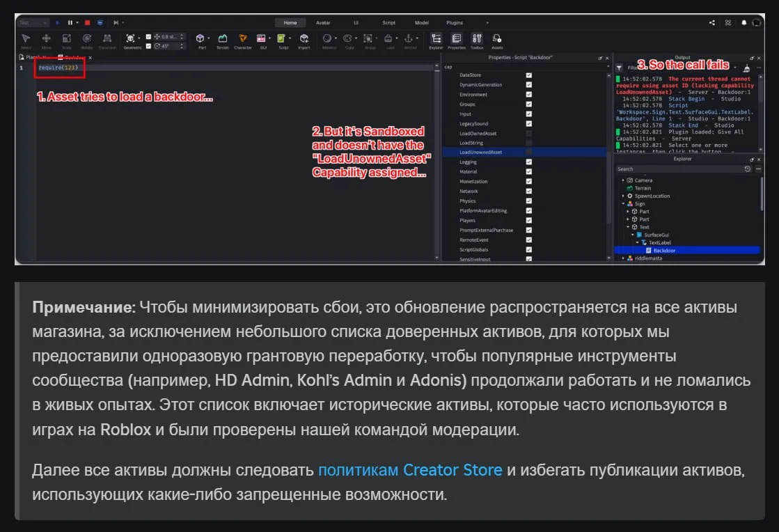Screen dimensions: 779x532
Task: Click the Output filter funnel icon
Action: (x=620, y=68)
